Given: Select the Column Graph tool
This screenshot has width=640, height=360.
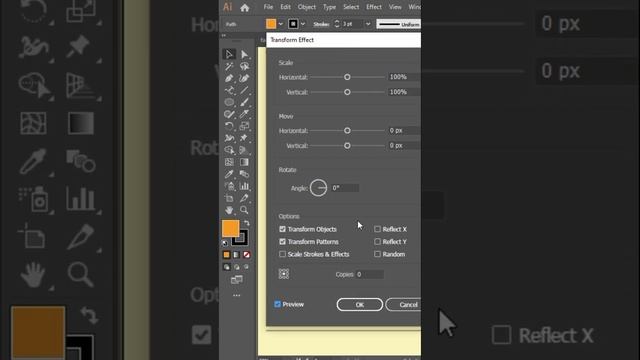Looking at the screenshot, I should click(x=244, y=186).
